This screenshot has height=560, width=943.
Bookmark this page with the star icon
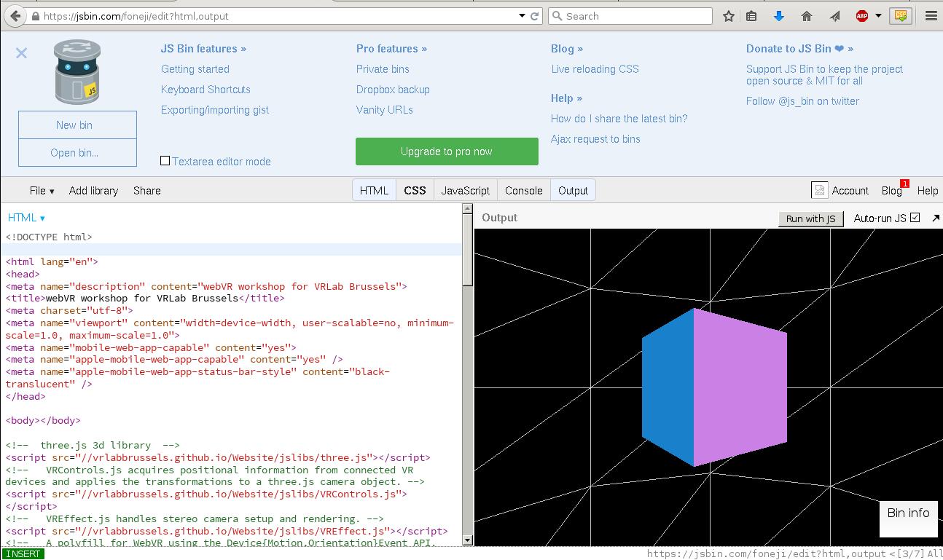point(728,16)
